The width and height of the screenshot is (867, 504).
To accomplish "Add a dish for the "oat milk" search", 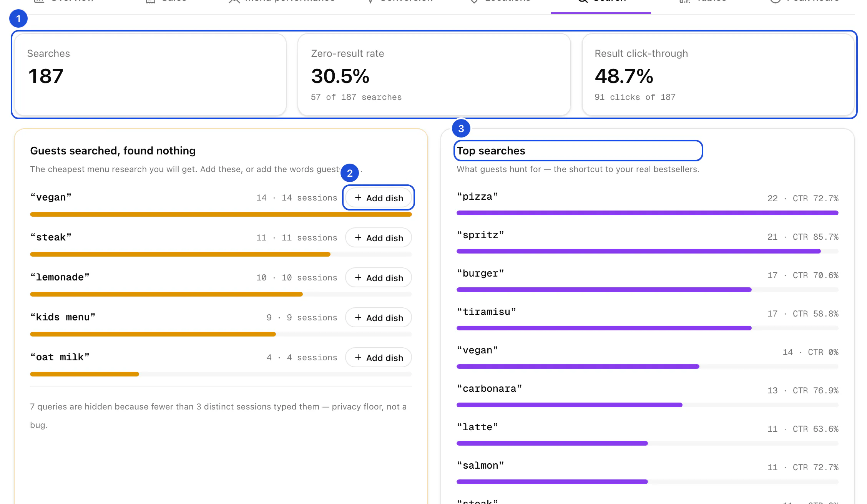I will point(379,358).
